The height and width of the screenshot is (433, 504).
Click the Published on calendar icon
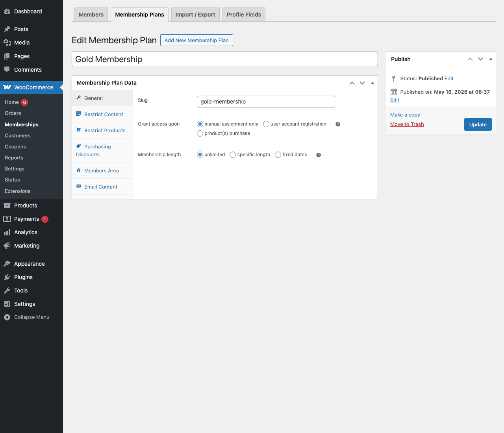point(394,92)
